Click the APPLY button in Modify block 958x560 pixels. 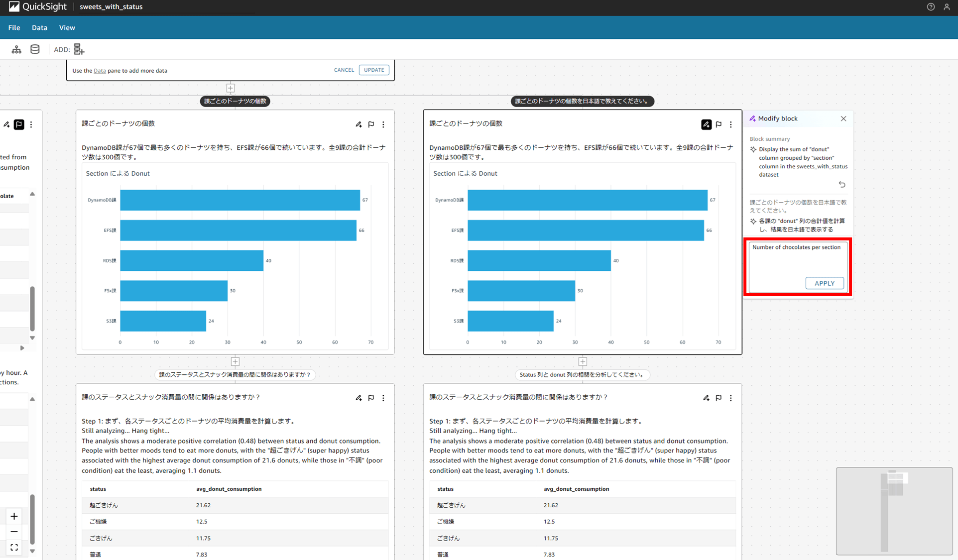coord(824,283)
